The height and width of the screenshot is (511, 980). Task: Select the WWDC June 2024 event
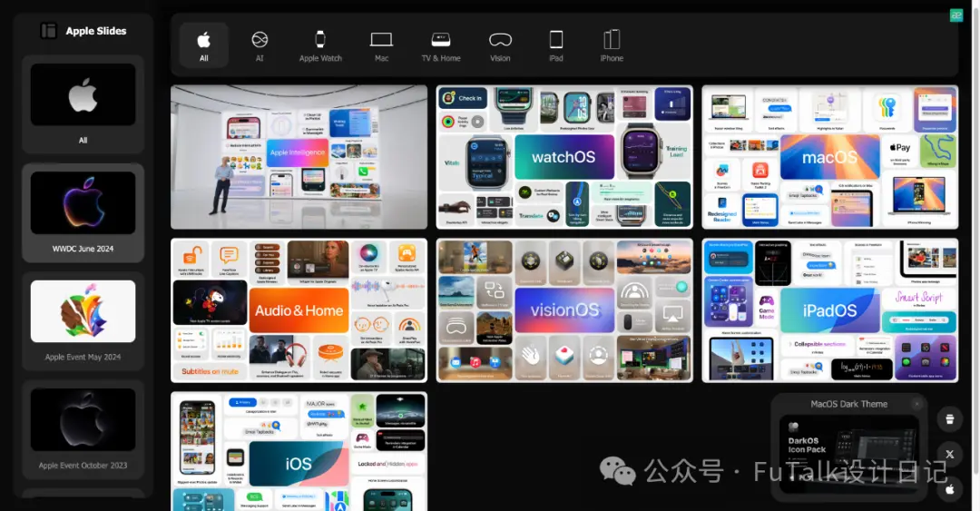pyautogui.click(x=83, y=212)
